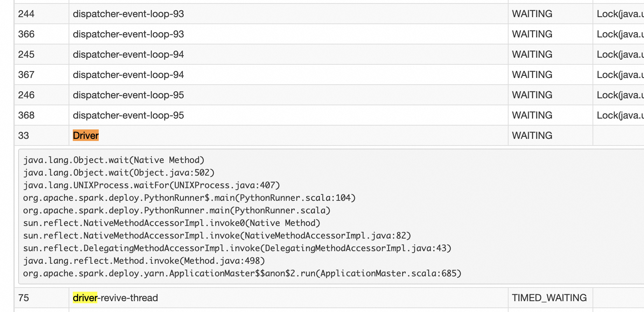The height and width of the screenshot is (312, 644).
Task: Click the Method.invoke(Method.java:498) stack line
Action: [x=144, y=261]
